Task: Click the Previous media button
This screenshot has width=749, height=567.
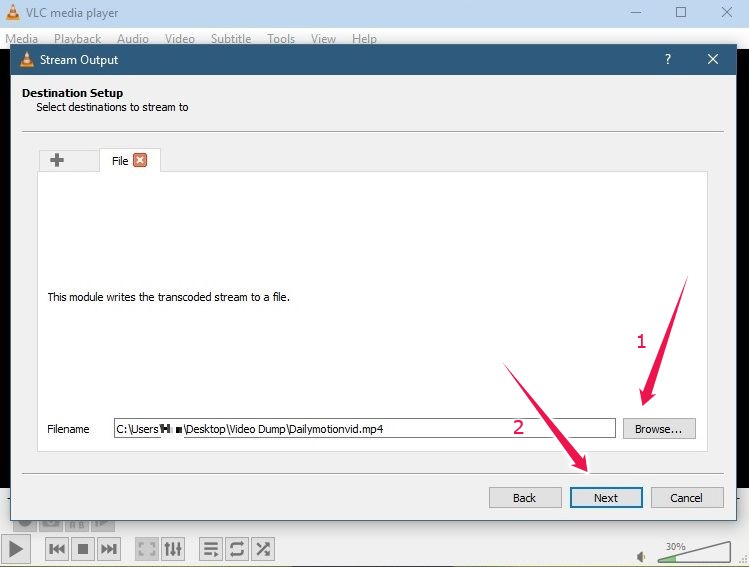Action: click(57, 549)
